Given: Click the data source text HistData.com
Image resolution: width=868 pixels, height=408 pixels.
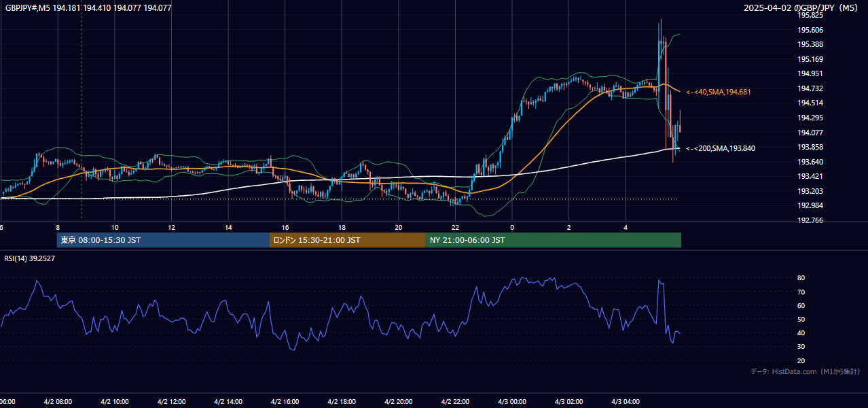Looking at the screenshot, I should (793, 371).
